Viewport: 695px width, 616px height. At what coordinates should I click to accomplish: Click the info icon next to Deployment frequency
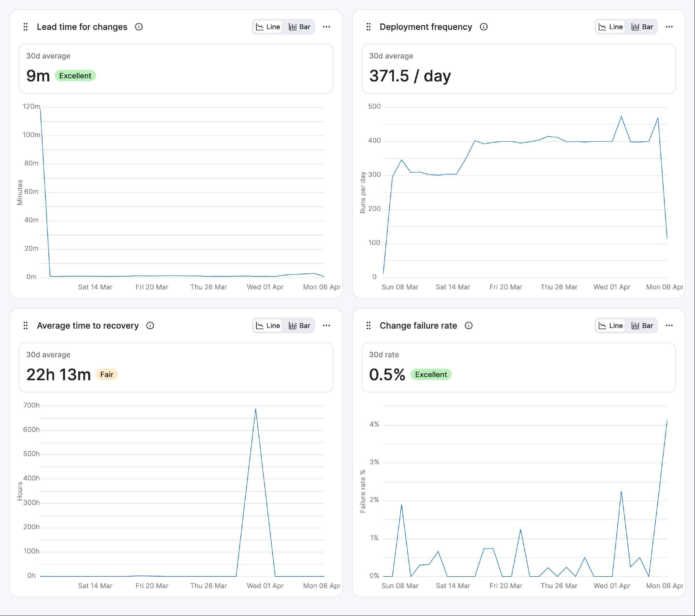(483, 27)
